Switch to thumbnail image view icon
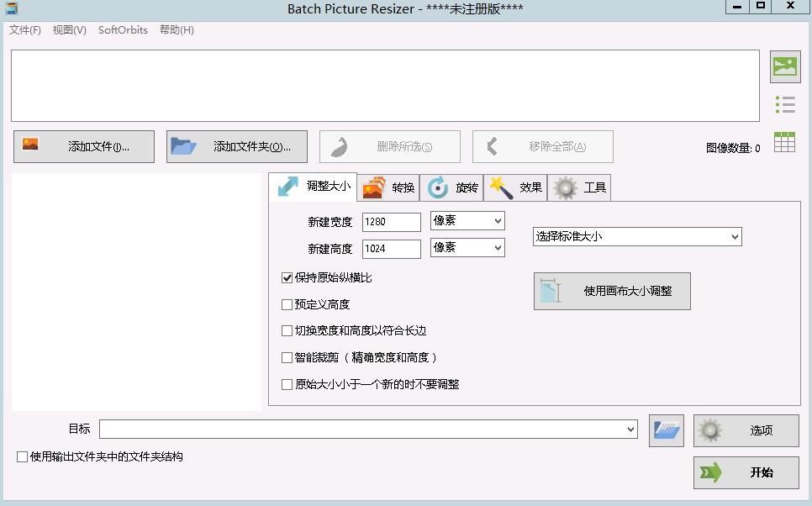 click(x=785, y=66)
